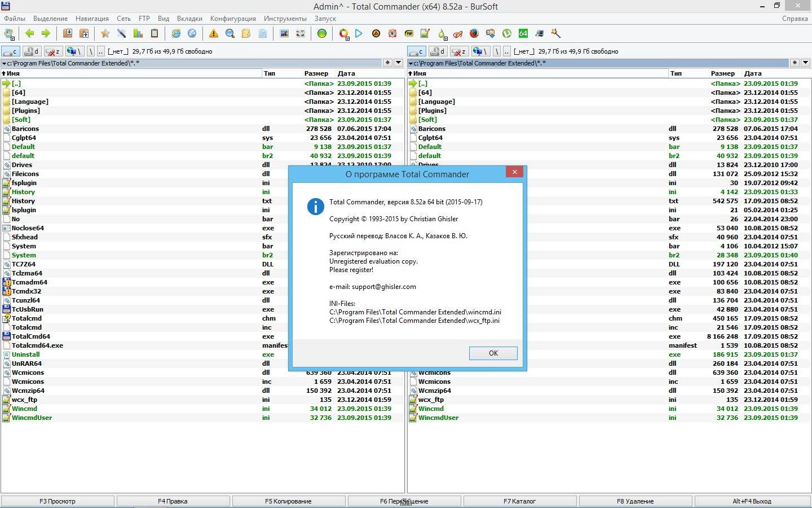Screen dimensions: 812x508
Task: Click the green back arrow toolbar icon
Action: tap(29, 33)
